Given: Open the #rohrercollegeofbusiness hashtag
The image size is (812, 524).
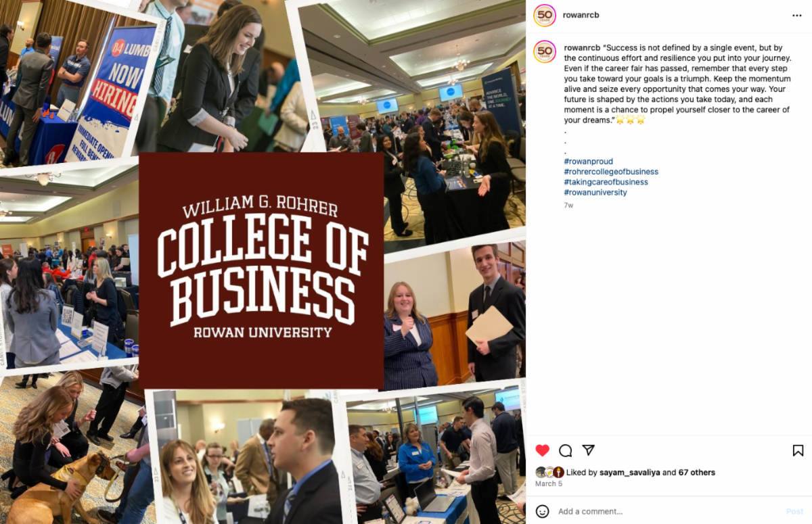Looking at the screenshot, I should pos(611,172).
